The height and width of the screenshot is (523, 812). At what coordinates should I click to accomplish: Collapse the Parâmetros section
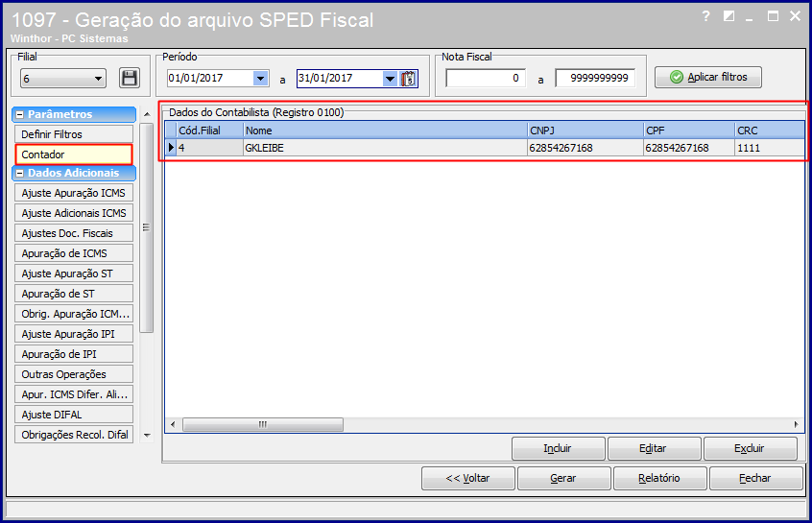20,114
